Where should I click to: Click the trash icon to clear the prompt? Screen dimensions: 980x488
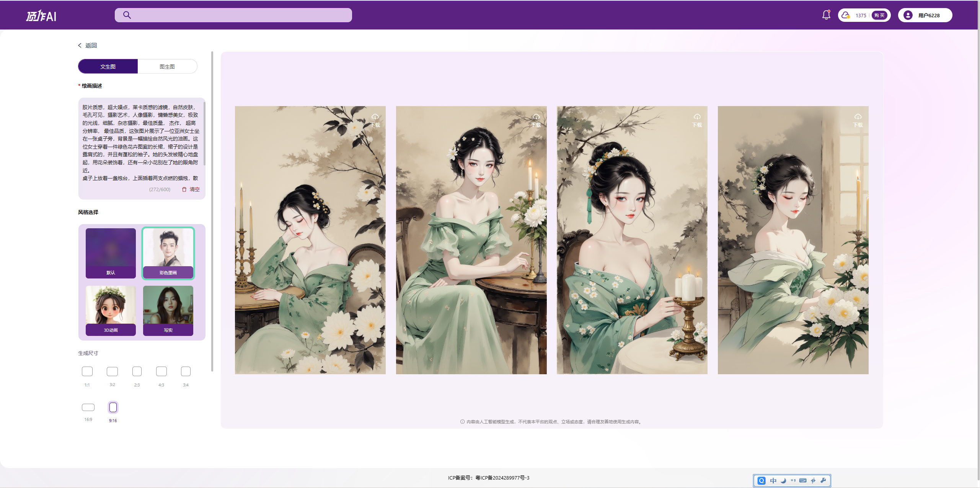tap(184, 189)
